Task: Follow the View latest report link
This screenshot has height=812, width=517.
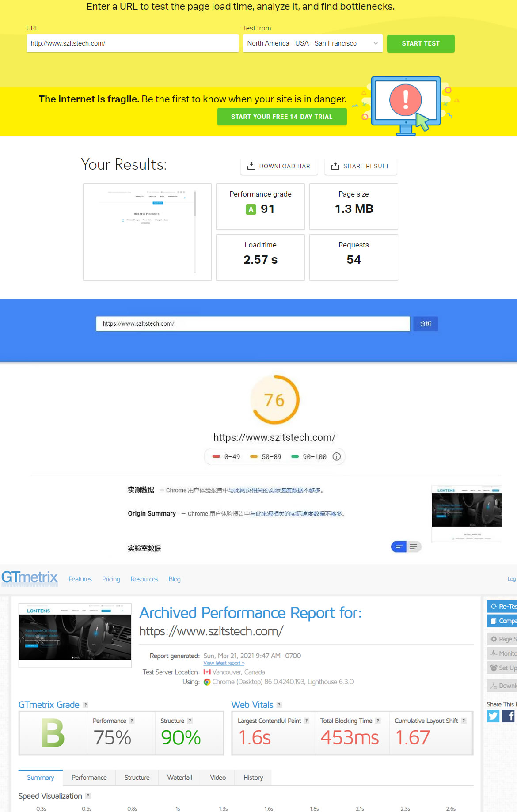Action: point(224,663)
